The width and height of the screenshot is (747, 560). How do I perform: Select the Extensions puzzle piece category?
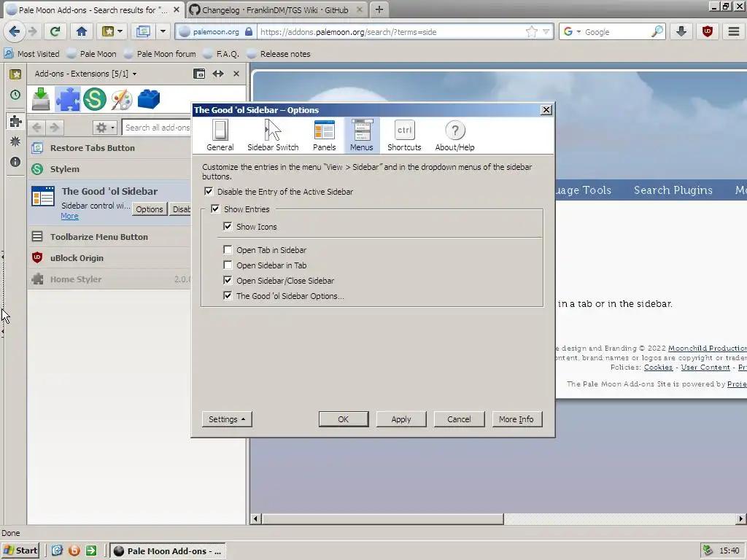click(68, 99)
